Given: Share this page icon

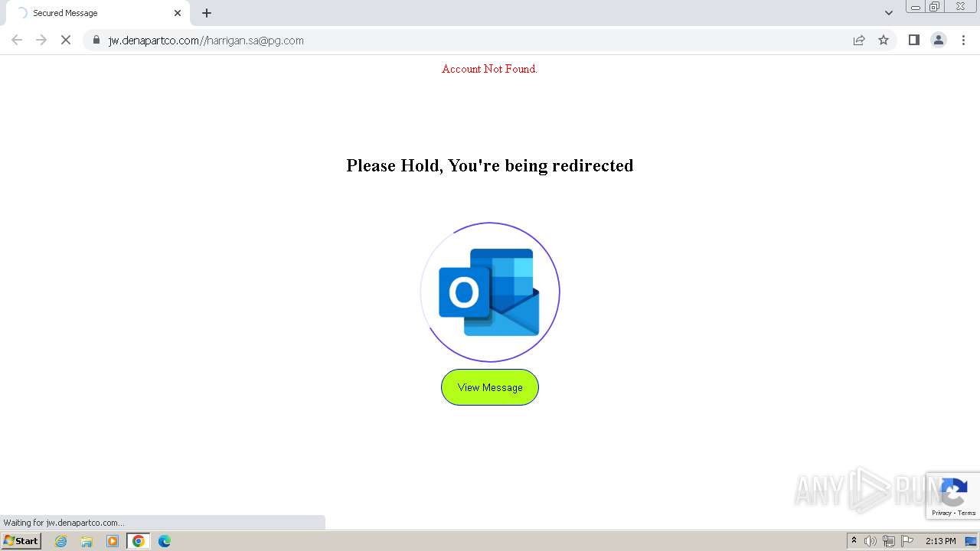Looking at the screenshot, I should (859, 40).
